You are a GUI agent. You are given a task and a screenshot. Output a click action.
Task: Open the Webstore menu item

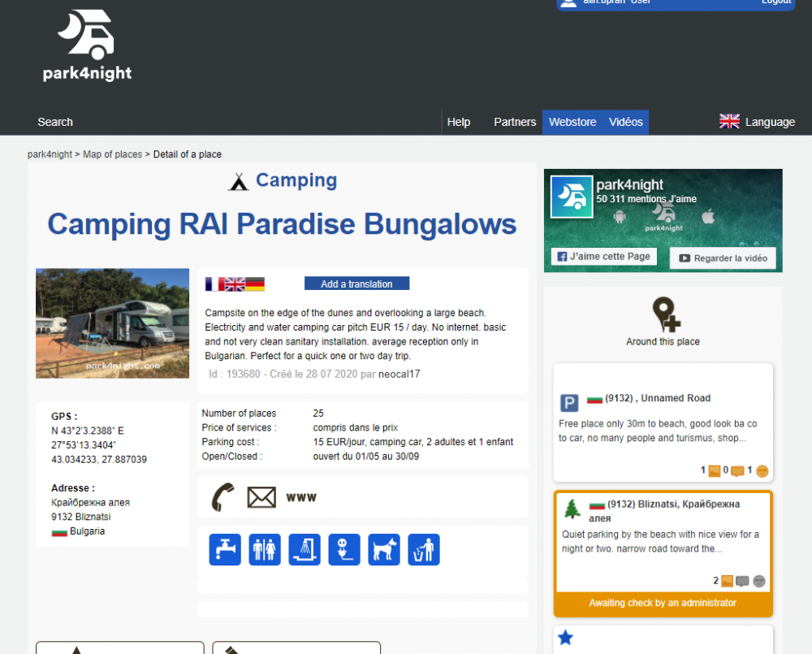(x=572, y=122)
